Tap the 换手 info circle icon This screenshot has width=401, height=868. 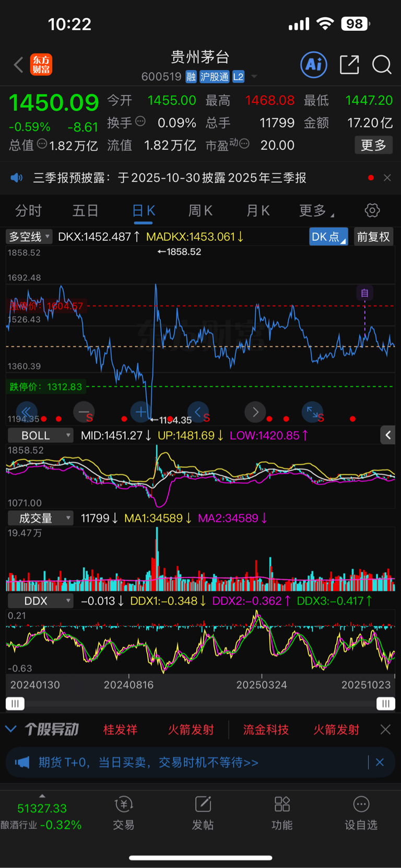140,121
